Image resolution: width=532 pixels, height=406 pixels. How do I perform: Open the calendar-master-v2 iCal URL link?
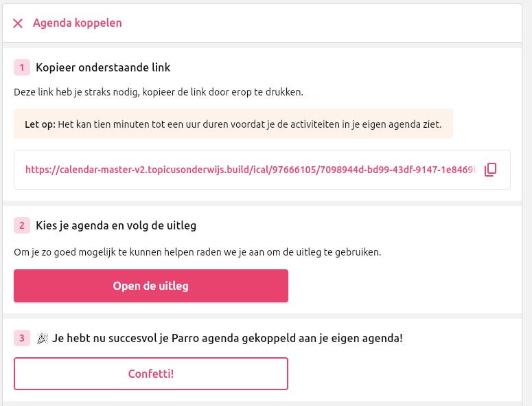pos(251,170)
